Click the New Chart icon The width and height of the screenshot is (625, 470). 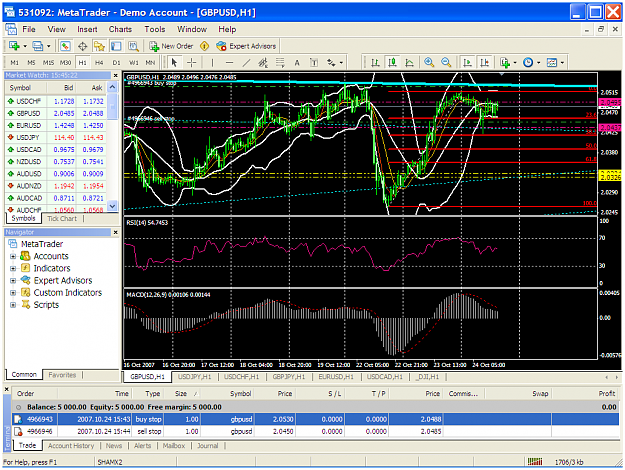point(14,46)
